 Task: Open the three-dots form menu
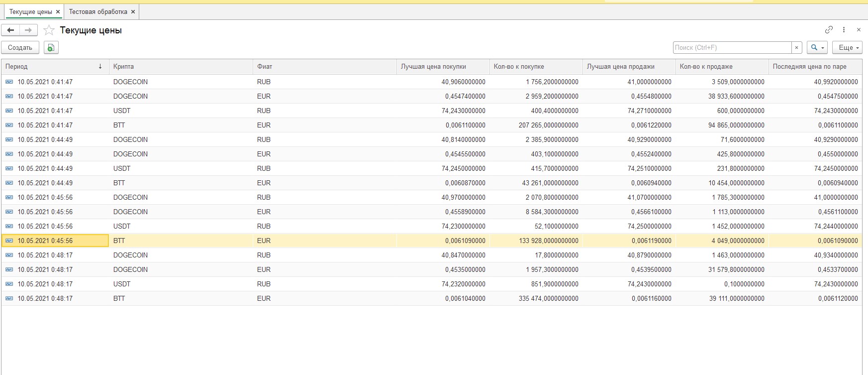(844, 30)
